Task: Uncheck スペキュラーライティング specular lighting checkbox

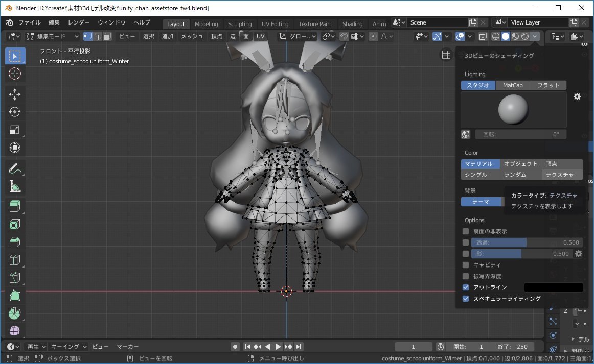Action: (466, 299)
